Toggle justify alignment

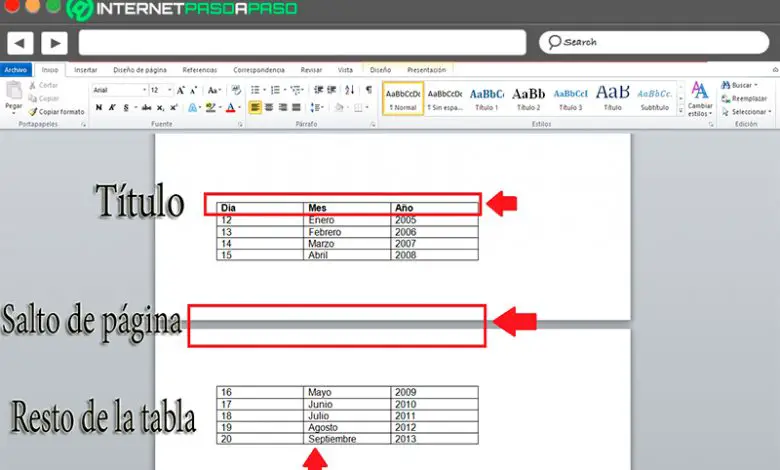coord(296,107)
